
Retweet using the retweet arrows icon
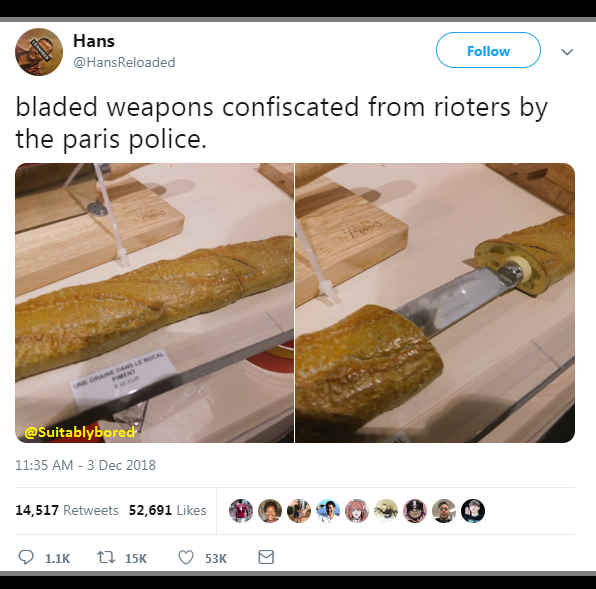pos(106,557)
